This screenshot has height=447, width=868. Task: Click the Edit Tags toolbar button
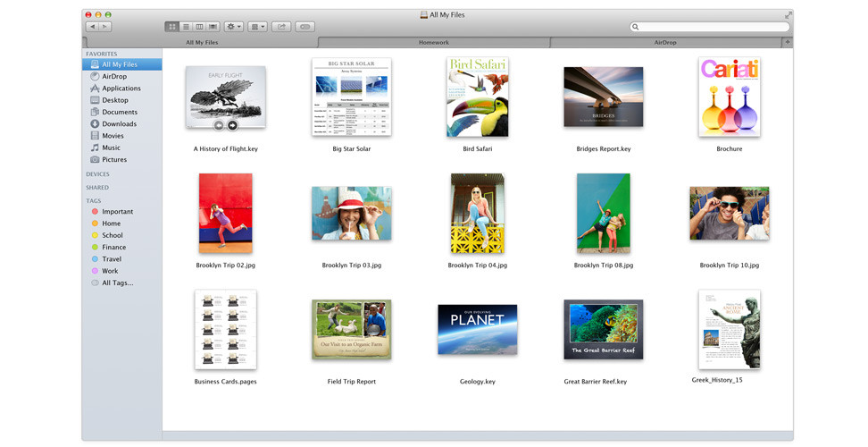(x=305, y=27)
